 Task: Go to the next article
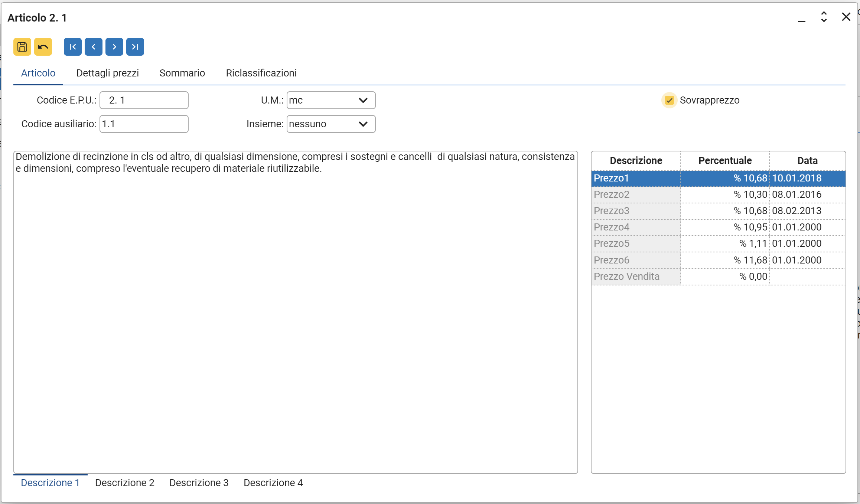pos(114,47)
